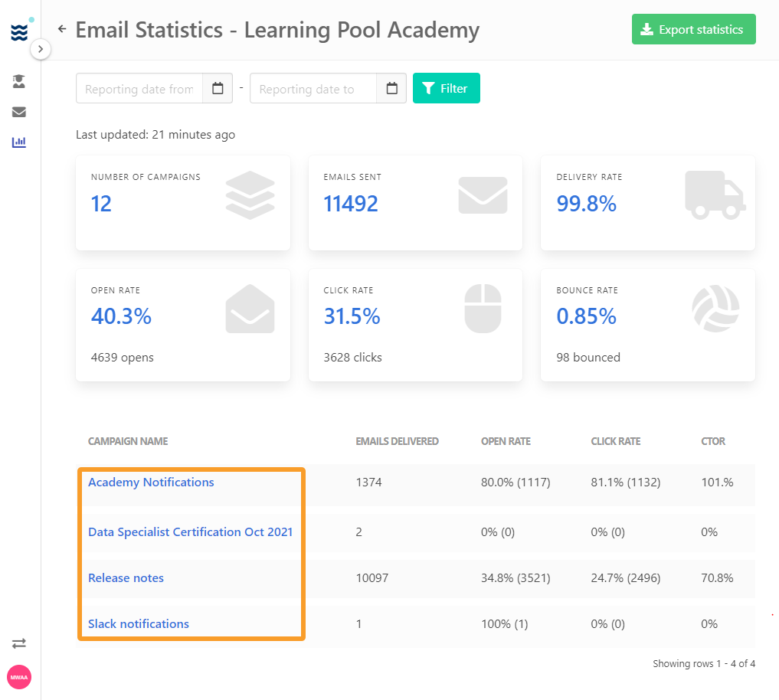Click the Showing rows 1 - 4 of 4 text
The width and height of the screenshot is (779, 700).
pos(704,664)
